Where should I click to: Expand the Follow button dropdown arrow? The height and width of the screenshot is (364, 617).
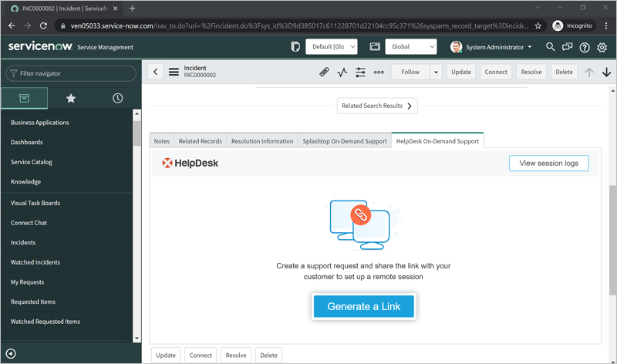pos(436,72)
